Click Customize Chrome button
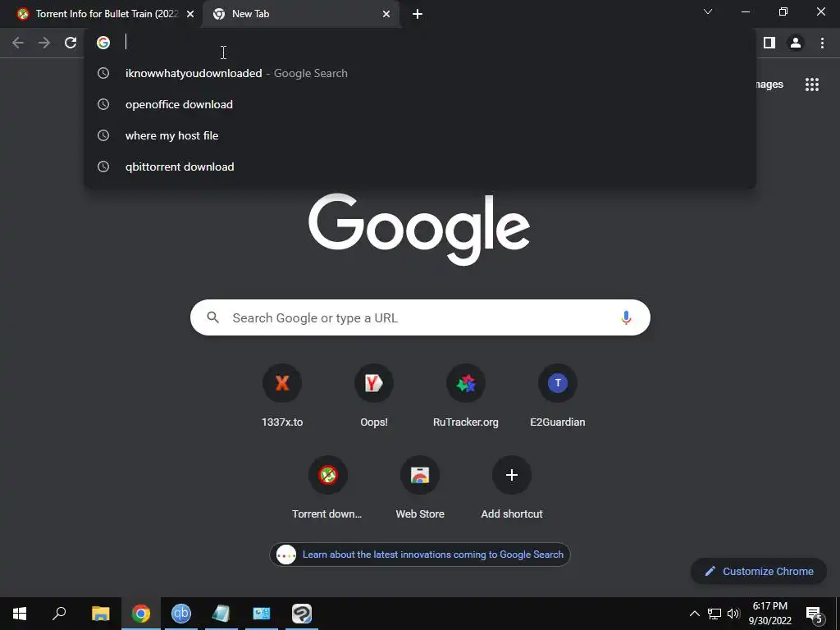The width and height of the screenshot is (840, 630). point(759,571)
